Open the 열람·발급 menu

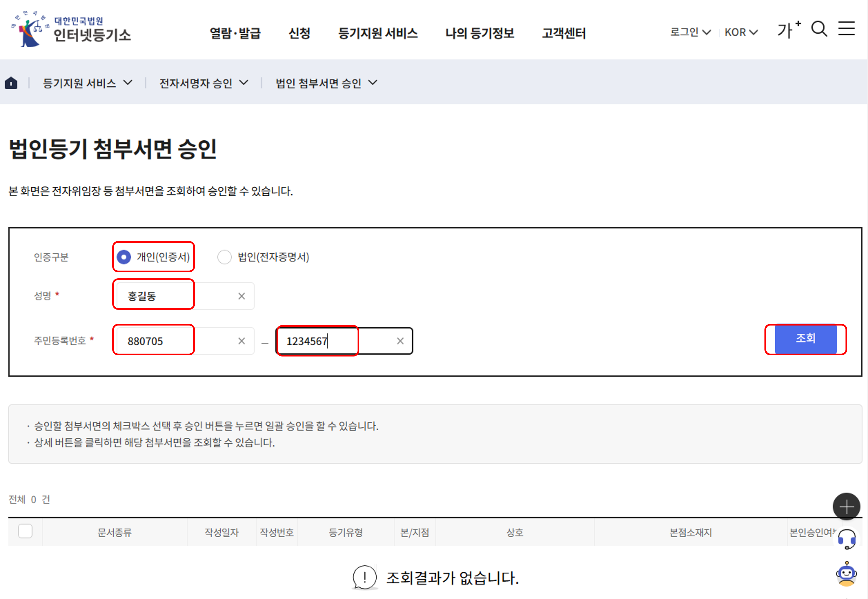235,33
